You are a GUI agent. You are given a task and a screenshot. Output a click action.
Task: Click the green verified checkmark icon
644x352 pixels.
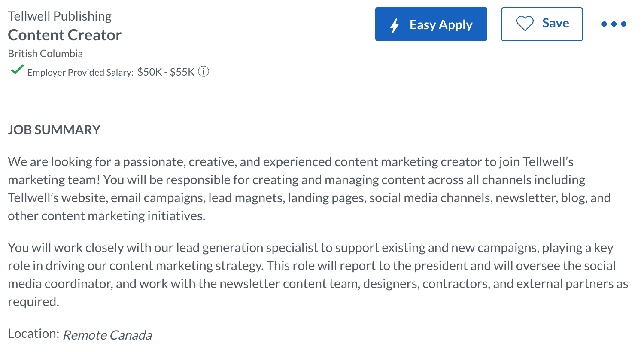(17, 70)
